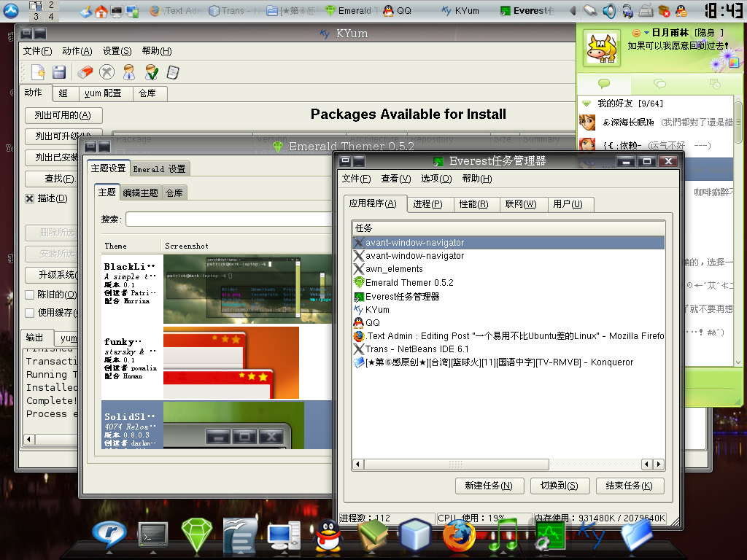This screenshot has width=747, height=560.
Task: Open the 选项(O) menu in Everest task manager
Action: tap(436, 179)
